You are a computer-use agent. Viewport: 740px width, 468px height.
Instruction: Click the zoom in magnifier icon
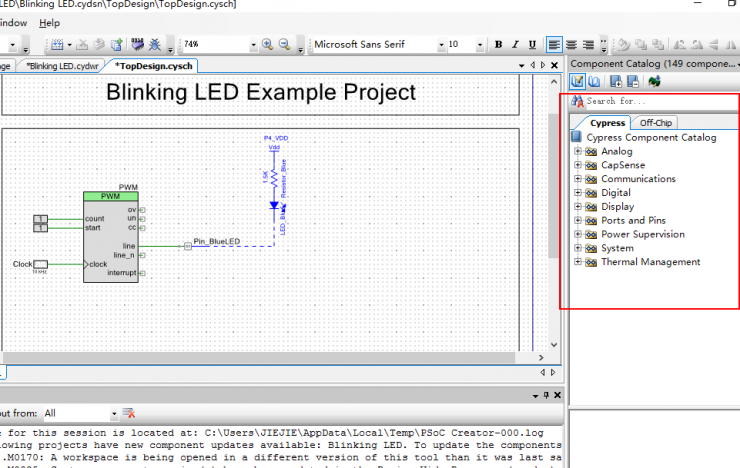click(268, 45)
